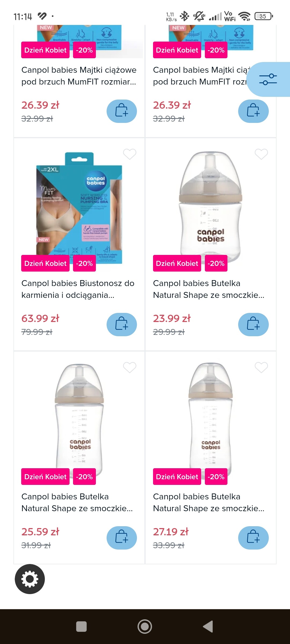The image size is (290, 644).
Task: Add left 26.39 zł maternity briefs to cart
Action: click(x=122, y=111)
